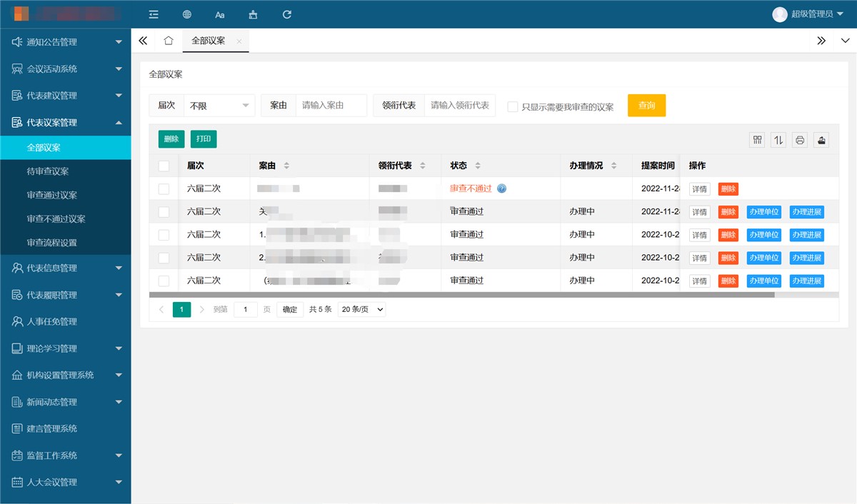Export data with the export icon
This screenshot has width=857, height=504.
(821, 140)
